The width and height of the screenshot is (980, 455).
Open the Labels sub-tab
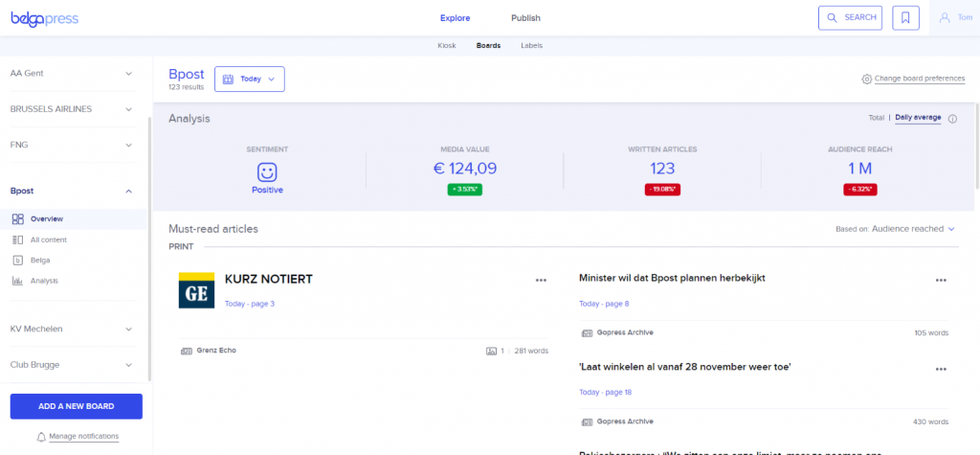click(x=532, y=46)
